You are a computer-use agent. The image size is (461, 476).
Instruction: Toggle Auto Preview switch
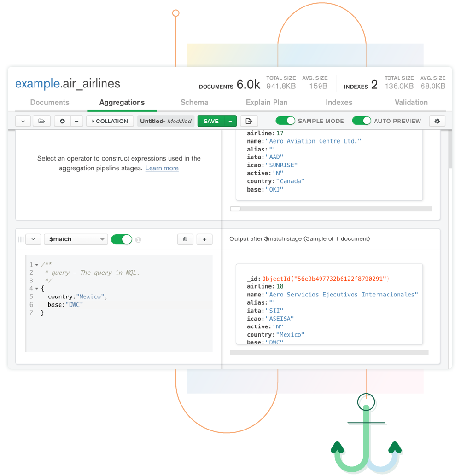362,121
